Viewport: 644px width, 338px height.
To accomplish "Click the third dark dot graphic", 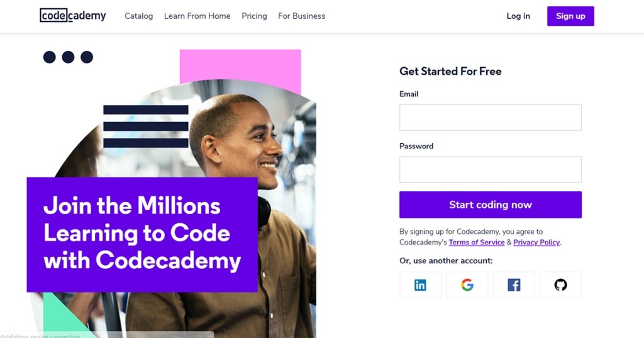I will pos(87,57).
